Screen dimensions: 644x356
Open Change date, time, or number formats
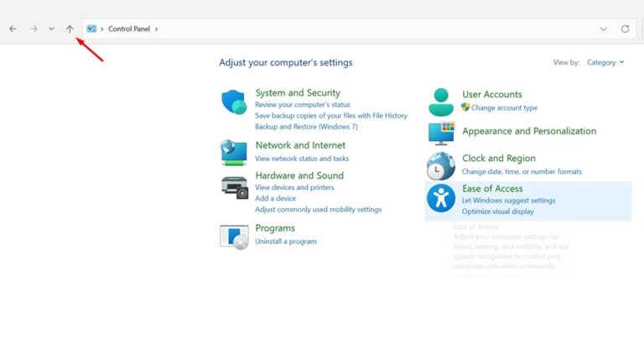[x=522, y=172]
